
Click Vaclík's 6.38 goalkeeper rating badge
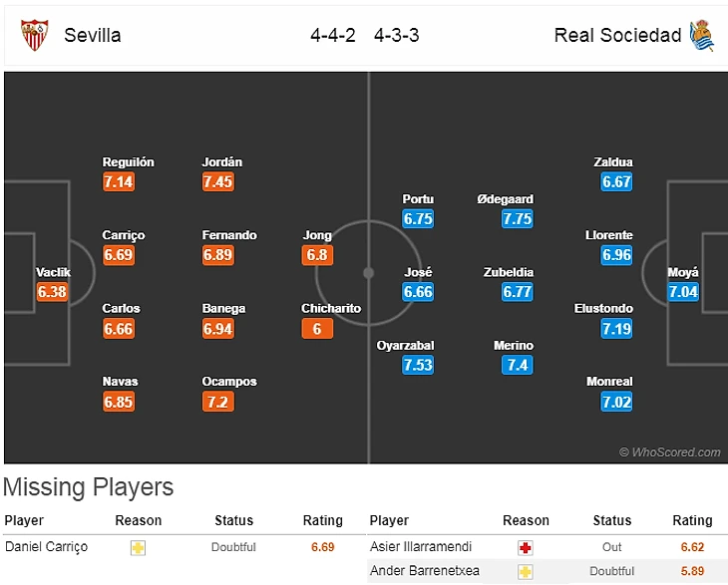click(54, 292)
